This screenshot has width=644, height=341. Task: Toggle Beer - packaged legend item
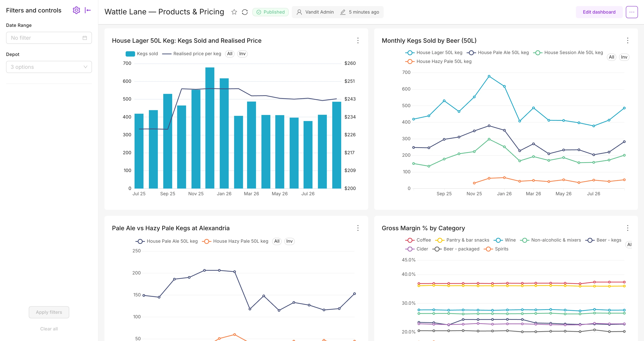point(456,249)
